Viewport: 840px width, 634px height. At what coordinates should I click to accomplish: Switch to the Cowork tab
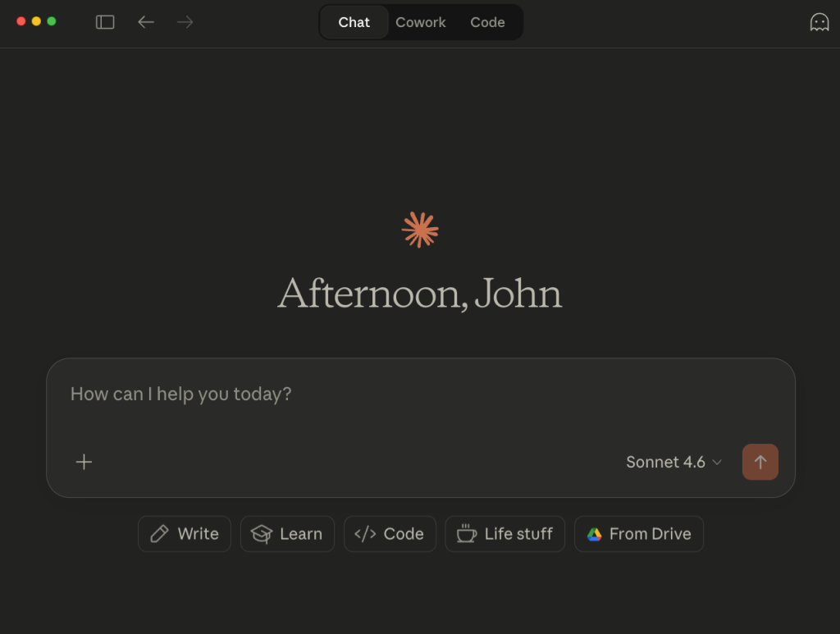click(x=421, y=22)
